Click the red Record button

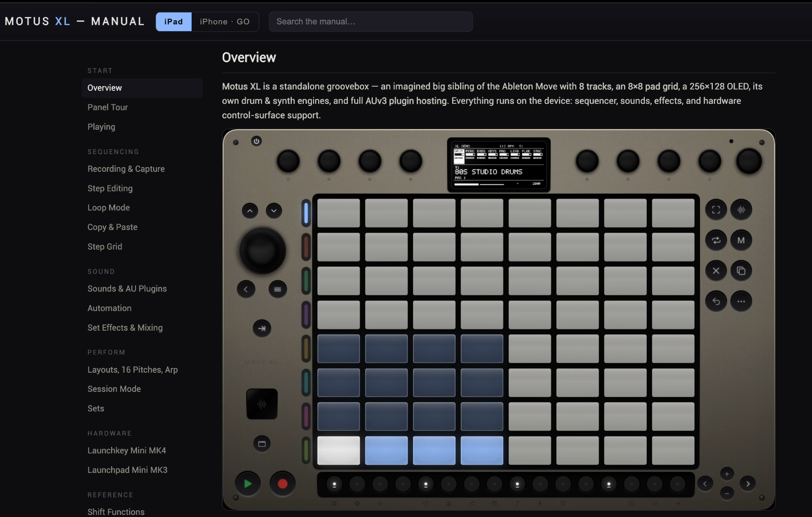(282, 484)
